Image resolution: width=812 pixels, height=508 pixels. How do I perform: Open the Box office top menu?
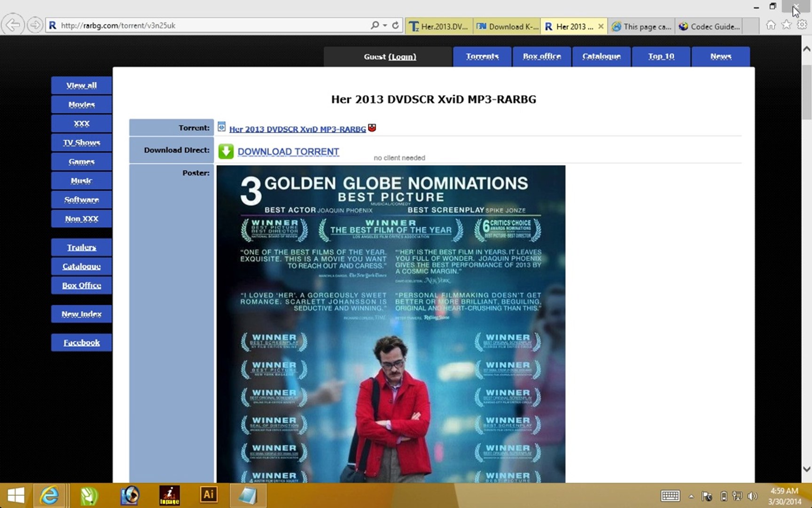click(542, 56)
